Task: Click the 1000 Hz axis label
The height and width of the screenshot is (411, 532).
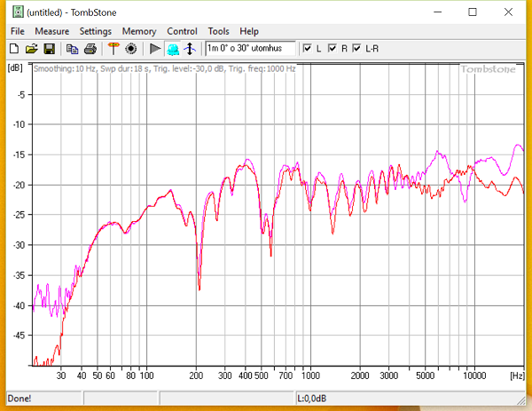Action: pos(310,375)
